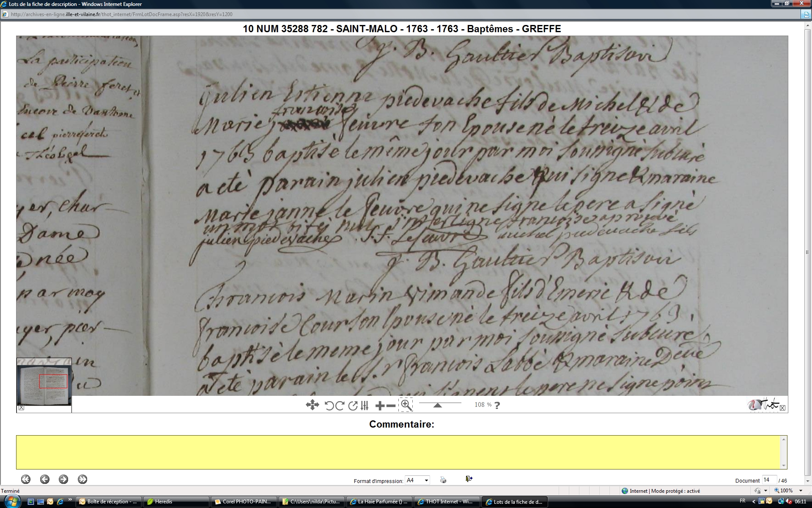This screenshot has height=508, width=812.
Task: Select the pan/move image tool
Action: (x=312, y=405)
